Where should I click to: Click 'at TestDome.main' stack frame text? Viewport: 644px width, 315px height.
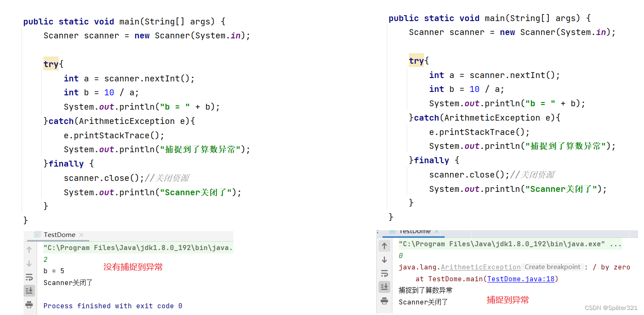click(x=450, y=279)
